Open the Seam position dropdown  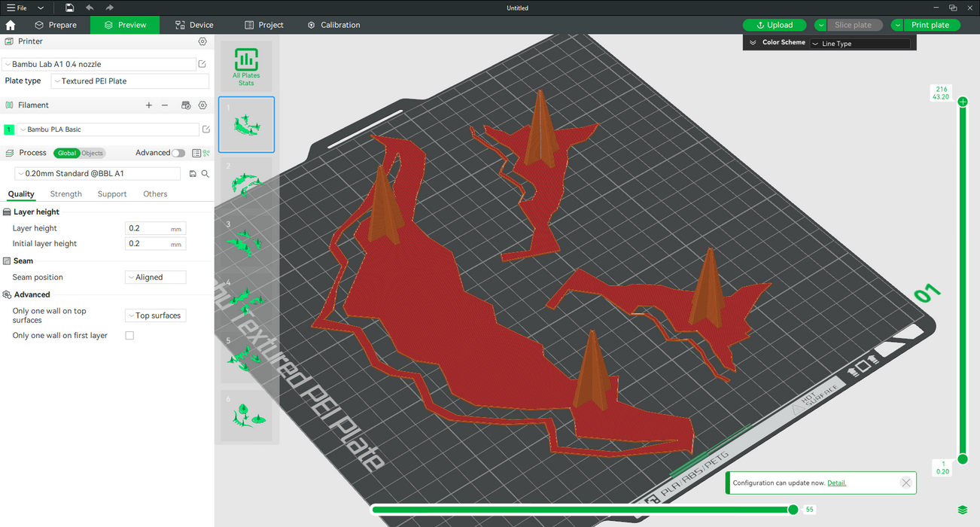pyautogui.click(x=155, y=277)
